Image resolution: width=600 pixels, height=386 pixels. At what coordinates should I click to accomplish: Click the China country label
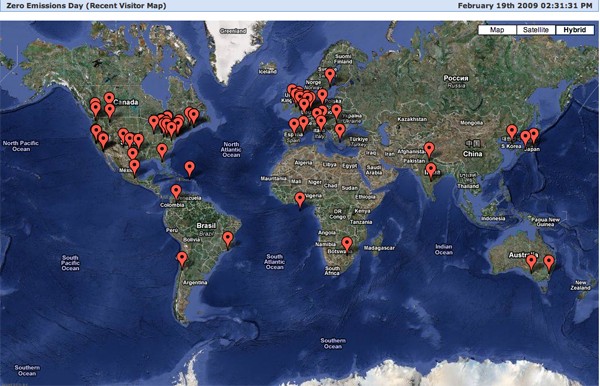473,154
